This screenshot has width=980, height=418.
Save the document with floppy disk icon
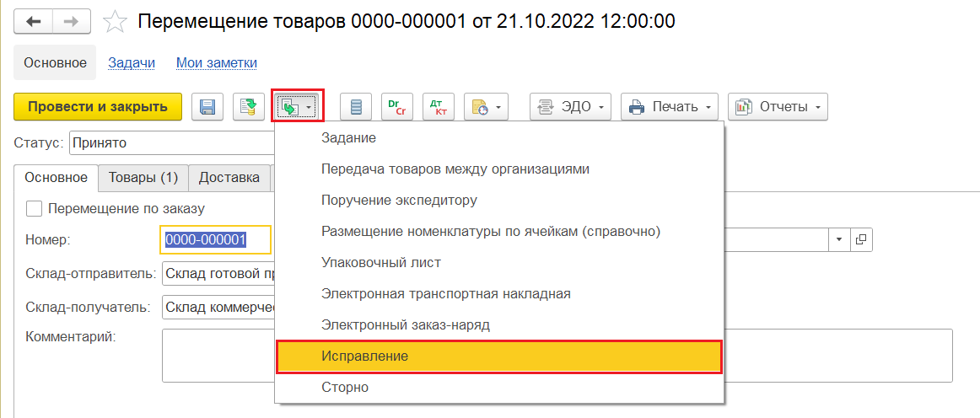(207, 107)
